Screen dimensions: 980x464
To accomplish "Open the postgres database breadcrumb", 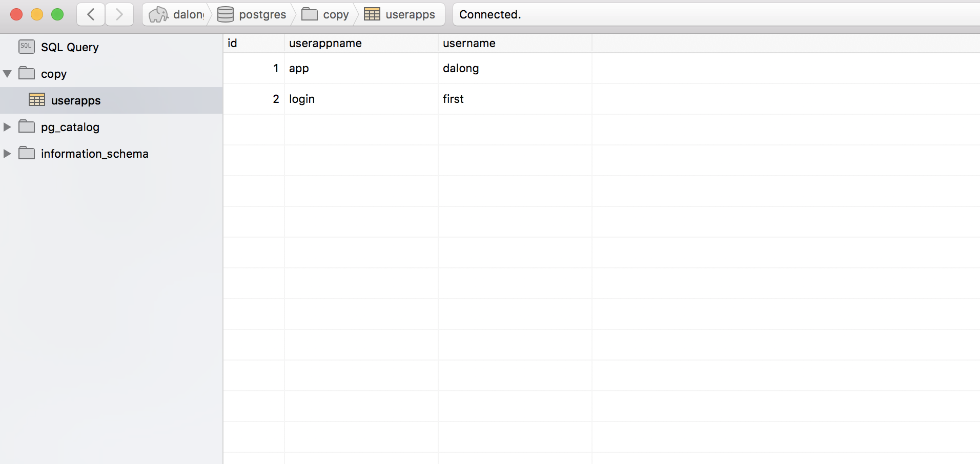I will [252, 14].
